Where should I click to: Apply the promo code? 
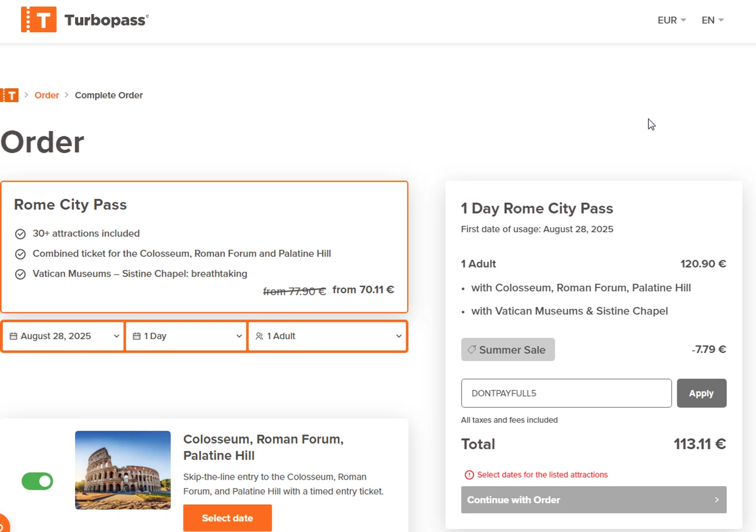tap(702, 393)
